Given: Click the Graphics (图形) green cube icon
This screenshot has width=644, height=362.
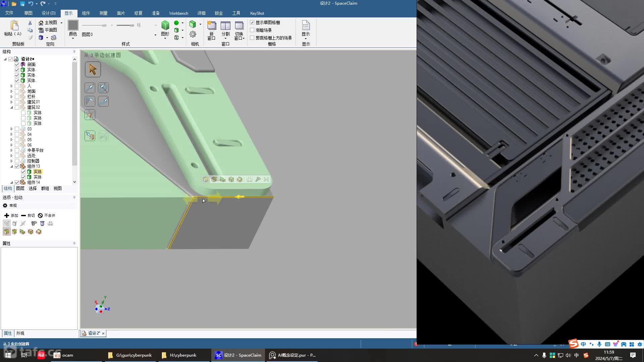Looking at the screenshot, I should pyautogui.click(x=165, y=25).
